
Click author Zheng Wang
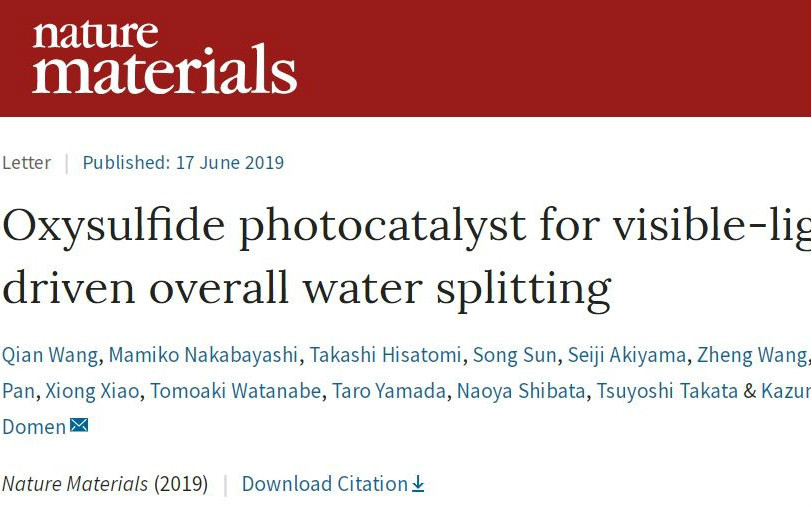(752, 355)
